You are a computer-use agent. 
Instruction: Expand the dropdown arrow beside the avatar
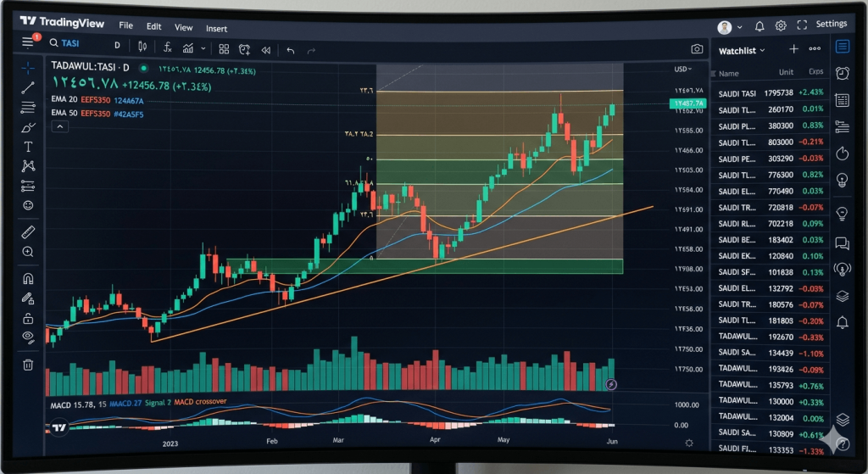[739, 27]
